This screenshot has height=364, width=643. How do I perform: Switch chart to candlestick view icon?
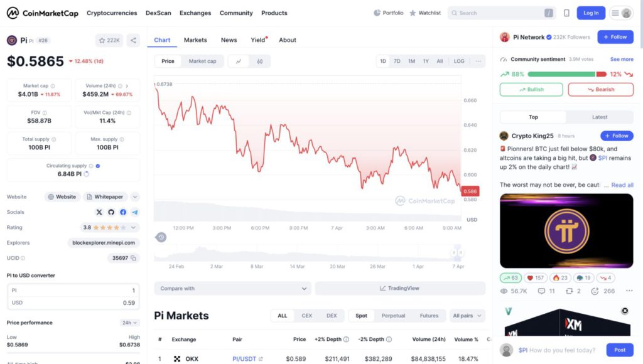[x=259, y=61]
